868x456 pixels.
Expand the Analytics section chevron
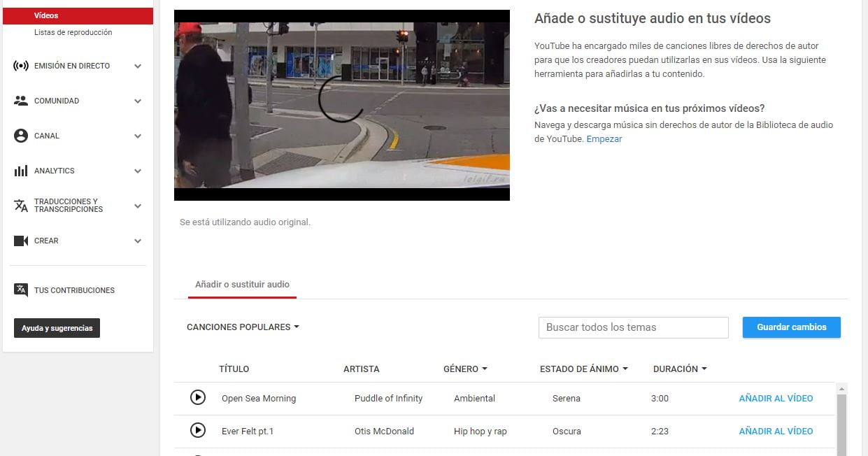pyautogui.click(x=138, y=171)
